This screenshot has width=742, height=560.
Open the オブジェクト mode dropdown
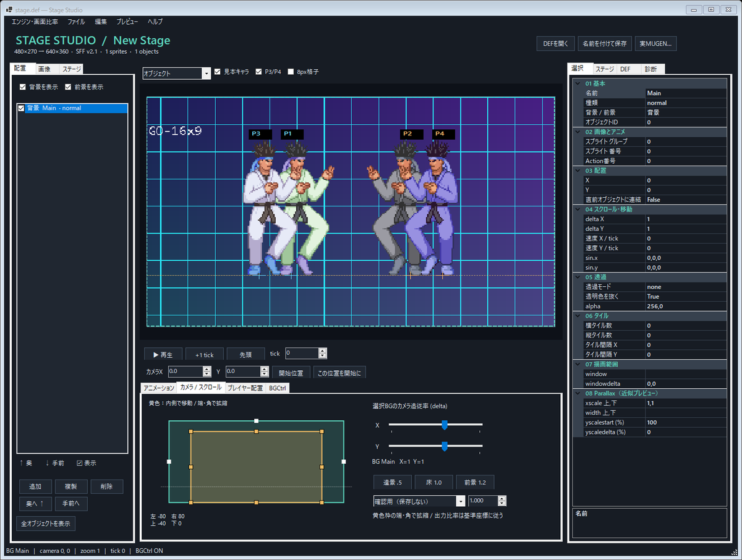point(206,74)
